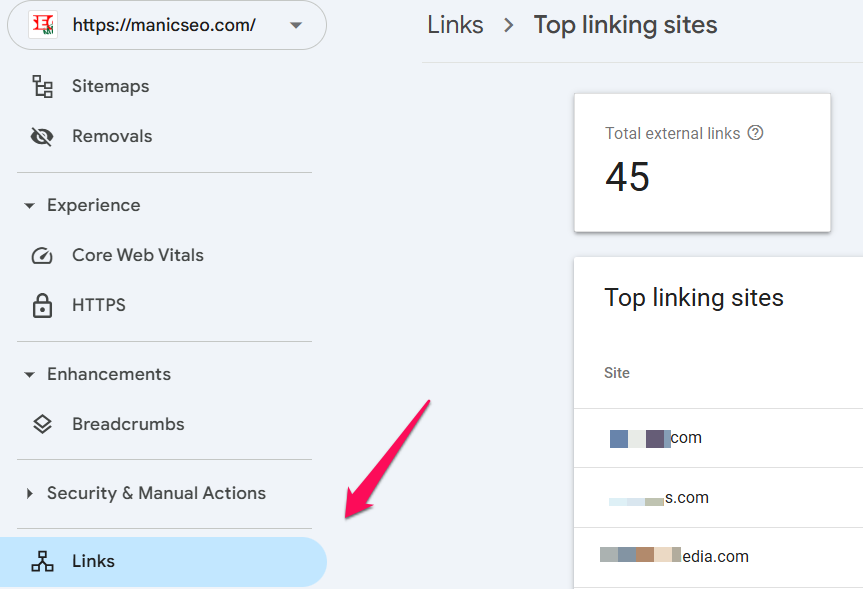863x589 pixels.
Task: Open the property selector dropdown arrow
Action: pyautogui.click(x=296, y=25)
